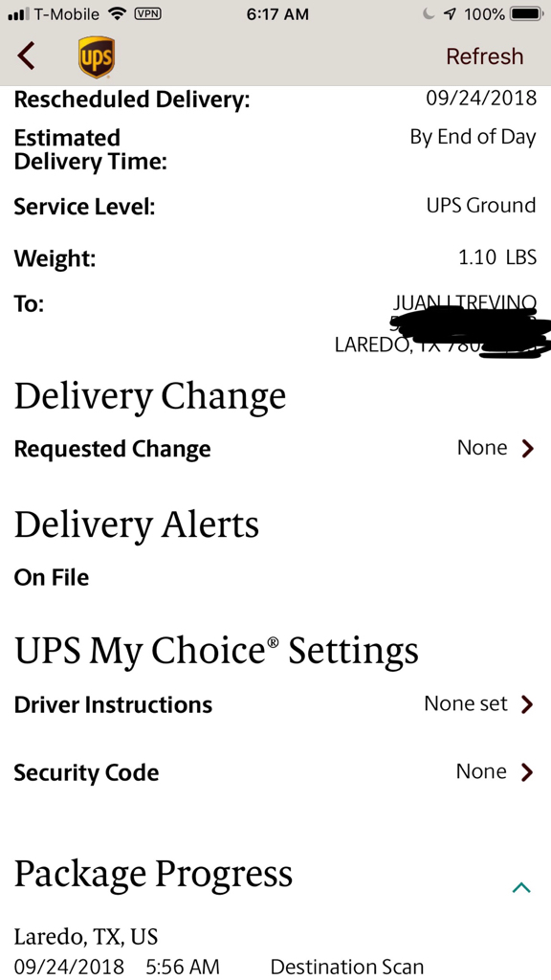
Task: Tap the VPN indicator badge
Action: (148, 13)
